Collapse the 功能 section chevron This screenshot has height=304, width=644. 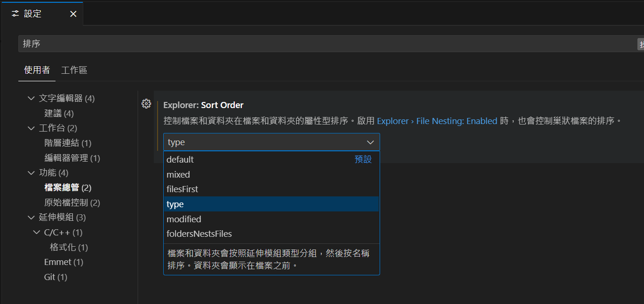[31, 173]
